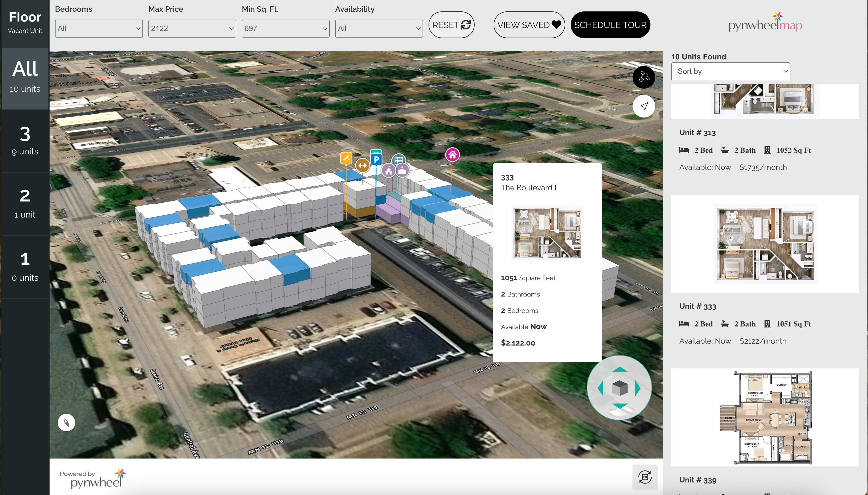Switch to 2D view
Image resolution: width=868 pixels, height=495 pixels.
pos(645,477)
